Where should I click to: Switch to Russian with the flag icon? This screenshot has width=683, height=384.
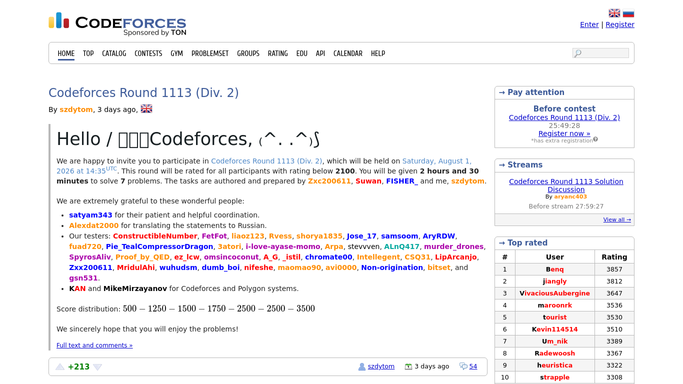coord(628,13)
